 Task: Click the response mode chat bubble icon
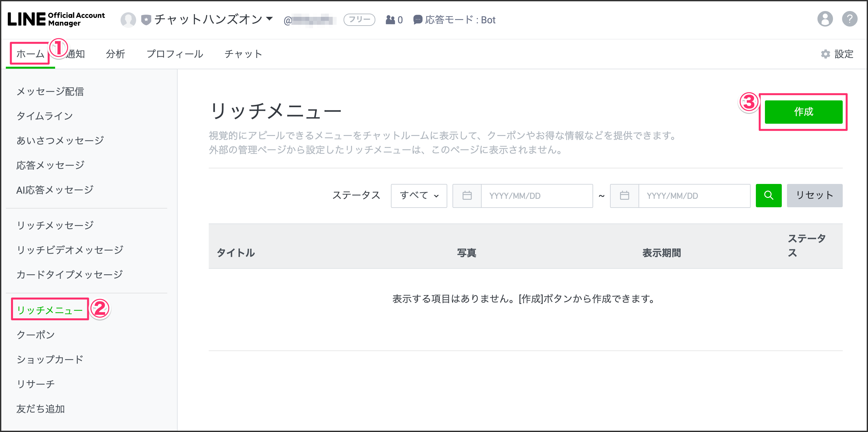417,20
